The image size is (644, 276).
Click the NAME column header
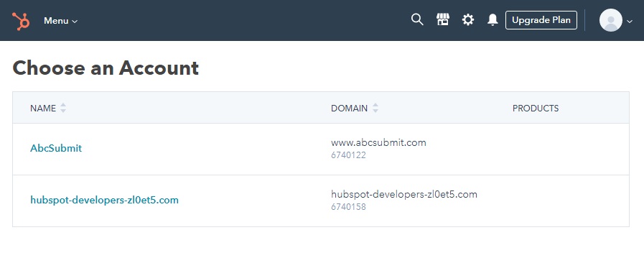[x=43, y=109]
